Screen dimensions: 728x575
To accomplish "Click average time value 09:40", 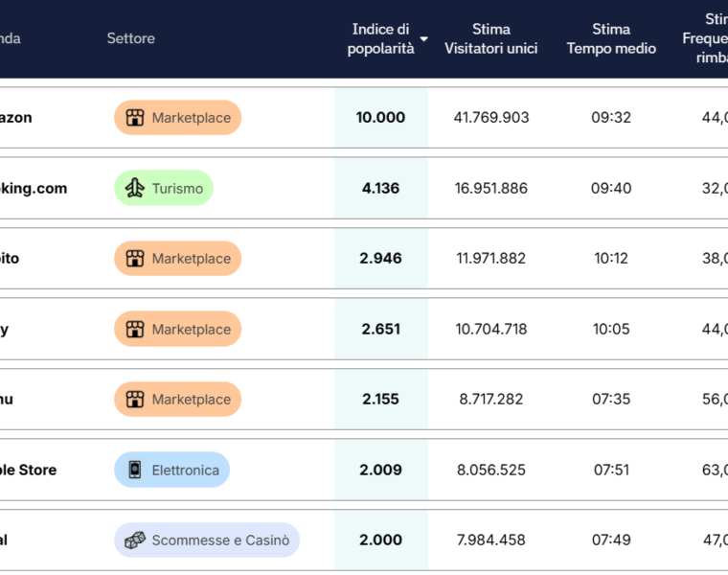I will pos(611,188).
